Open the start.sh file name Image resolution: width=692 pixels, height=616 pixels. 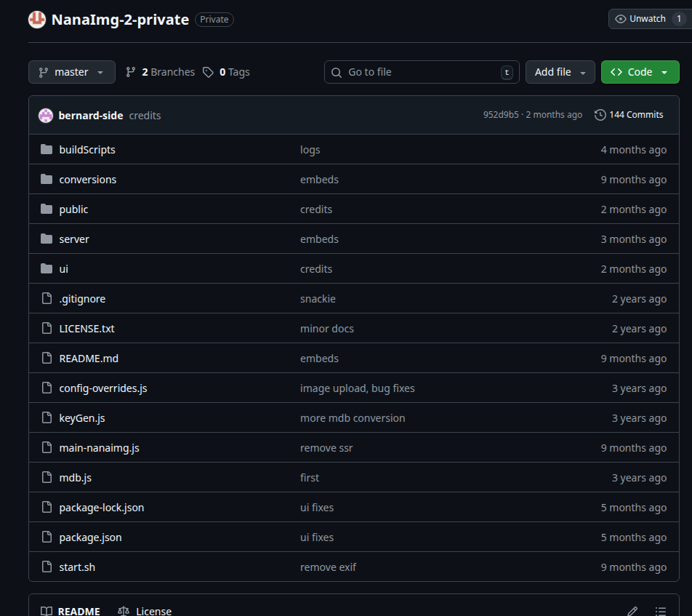pos(77,567)
